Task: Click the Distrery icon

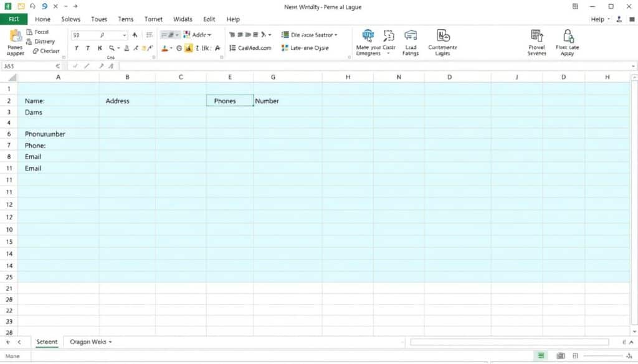Action: tap(29, 42)
